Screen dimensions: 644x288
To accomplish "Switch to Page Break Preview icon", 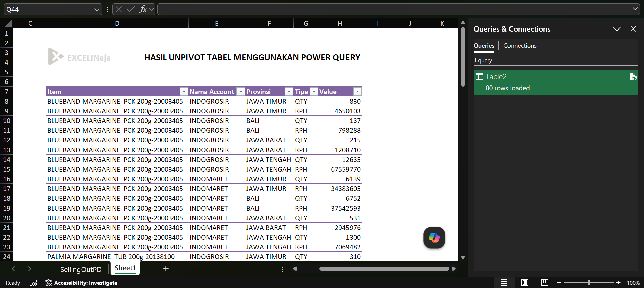I will [545, 283].
